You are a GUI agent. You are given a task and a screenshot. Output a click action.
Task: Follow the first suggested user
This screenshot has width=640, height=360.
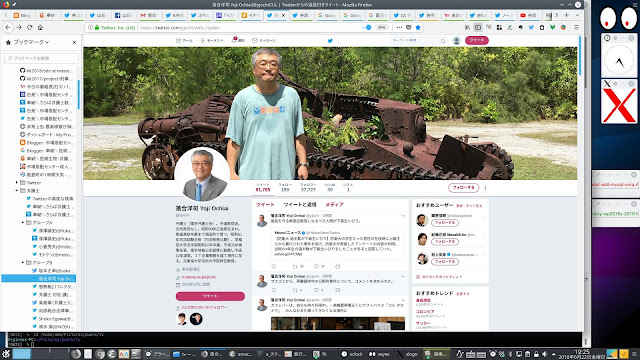[x=445, y=222]
